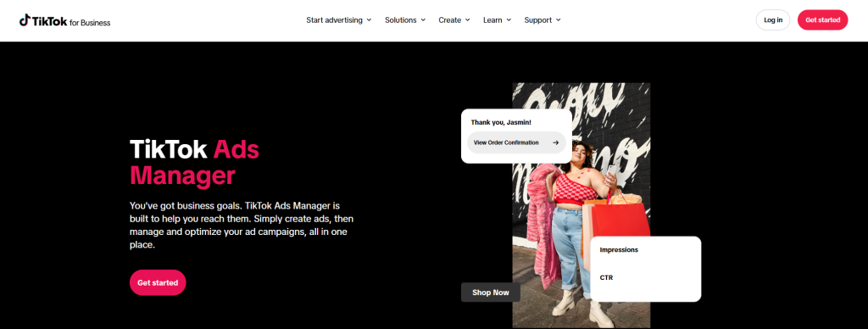Image resolution: width=868 pixels, height=329 pixels.
Task: Expand the Create chevron arrow
Action: coord(467,20)
